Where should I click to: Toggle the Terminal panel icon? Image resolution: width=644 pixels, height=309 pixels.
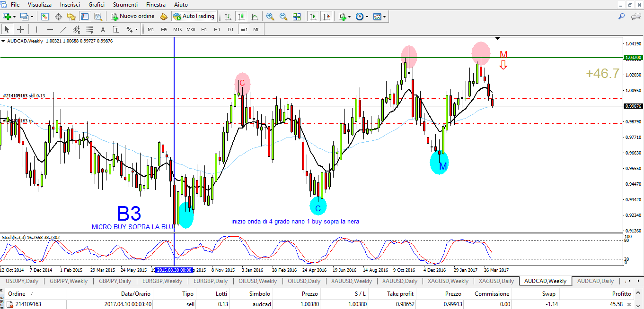(85, 17)
